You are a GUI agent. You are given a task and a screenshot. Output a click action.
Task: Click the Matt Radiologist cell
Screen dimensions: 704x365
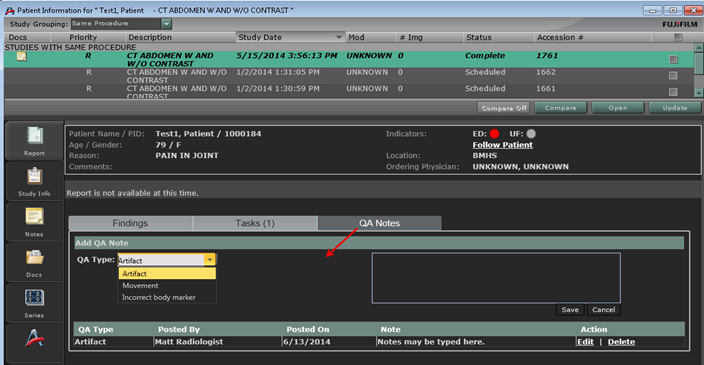[x=189, y=342]
